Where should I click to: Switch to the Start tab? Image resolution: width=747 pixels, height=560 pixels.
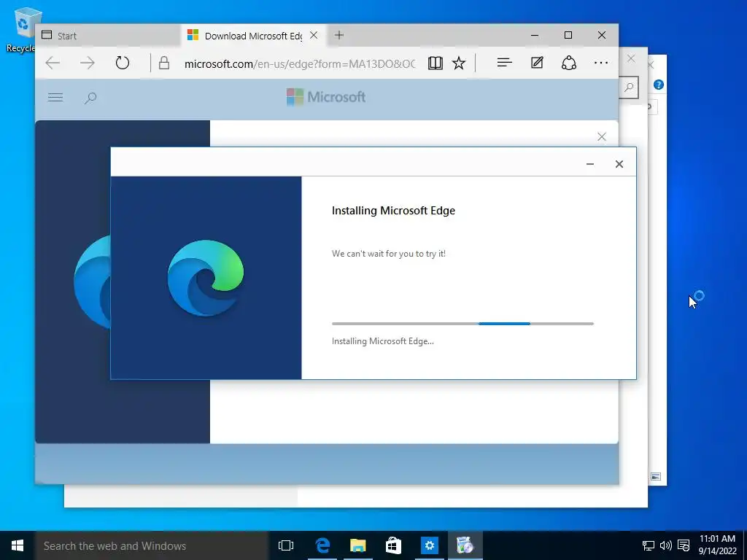108,36
